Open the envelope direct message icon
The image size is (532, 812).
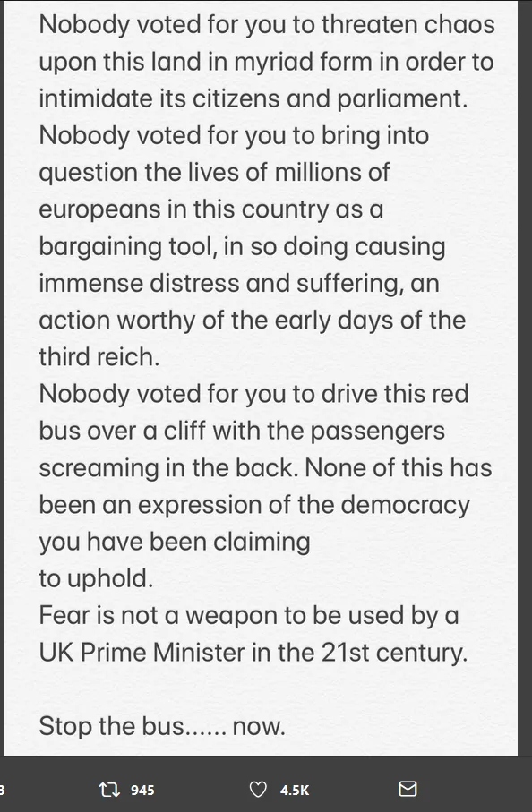(x=408, y=789)
